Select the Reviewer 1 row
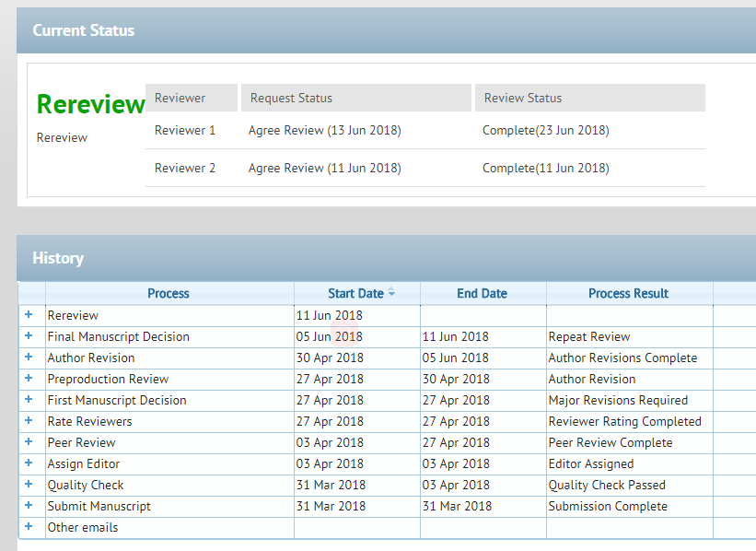 185,130
